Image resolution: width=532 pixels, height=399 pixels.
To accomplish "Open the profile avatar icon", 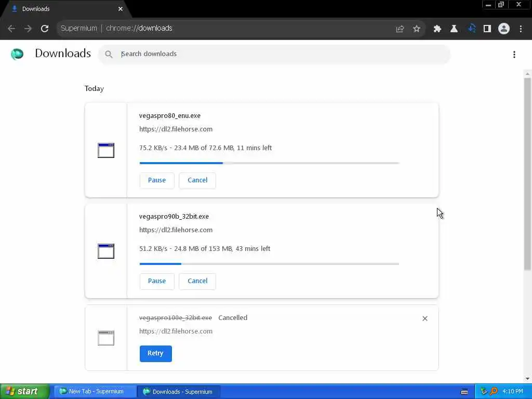I will (x=504, y=29).
